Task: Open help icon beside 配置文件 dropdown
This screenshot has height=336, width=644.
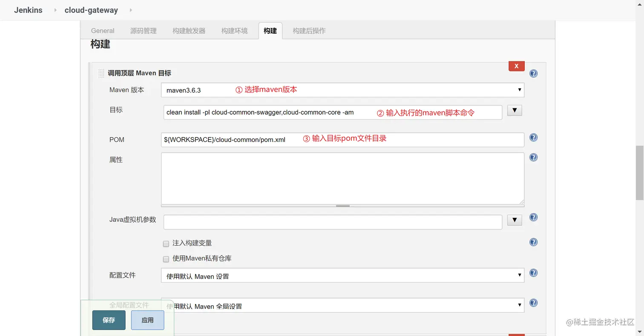Action: [533, 273]
